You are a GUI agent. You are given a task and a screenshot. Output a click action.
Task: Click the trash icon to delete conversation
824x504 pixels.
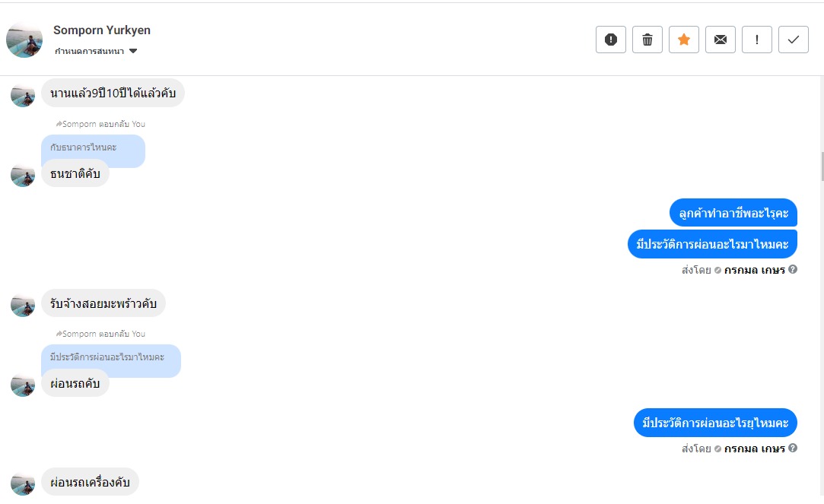click(647, 40)
